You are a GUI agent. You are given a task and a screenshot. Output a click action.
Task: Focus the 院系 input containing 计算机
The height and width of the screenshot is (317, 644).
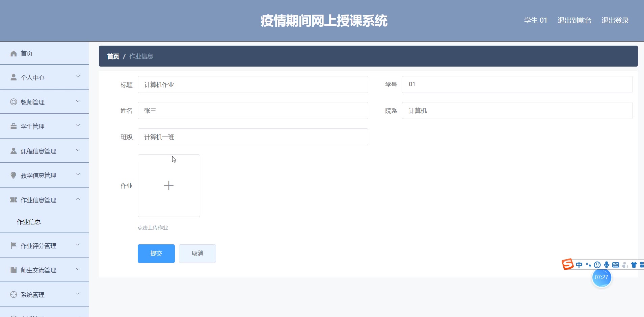(517, 111)
